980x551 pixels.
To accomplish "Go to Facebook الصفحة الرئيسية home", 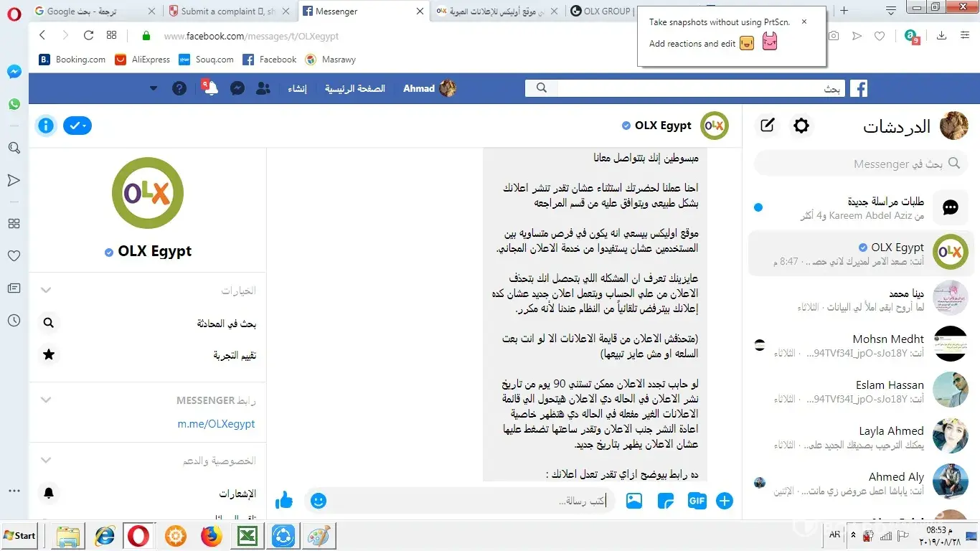I will [355, 88].
